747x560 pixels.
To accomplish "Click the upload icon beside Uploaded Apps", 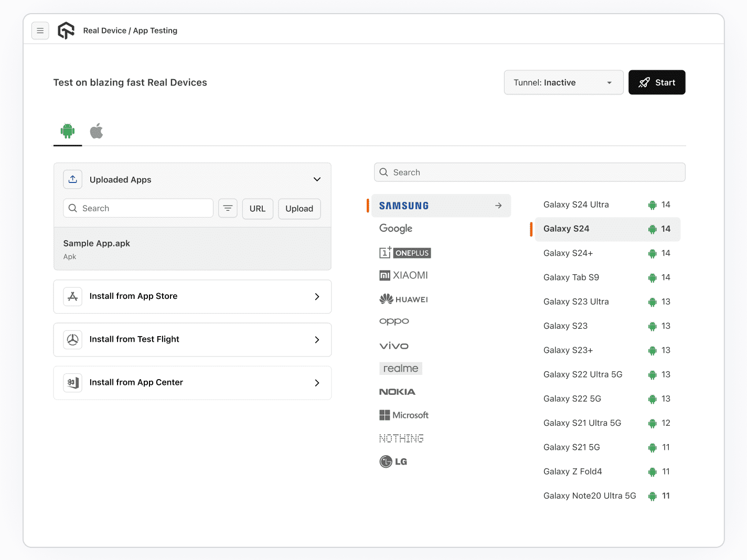I will (x=72, y=179).
